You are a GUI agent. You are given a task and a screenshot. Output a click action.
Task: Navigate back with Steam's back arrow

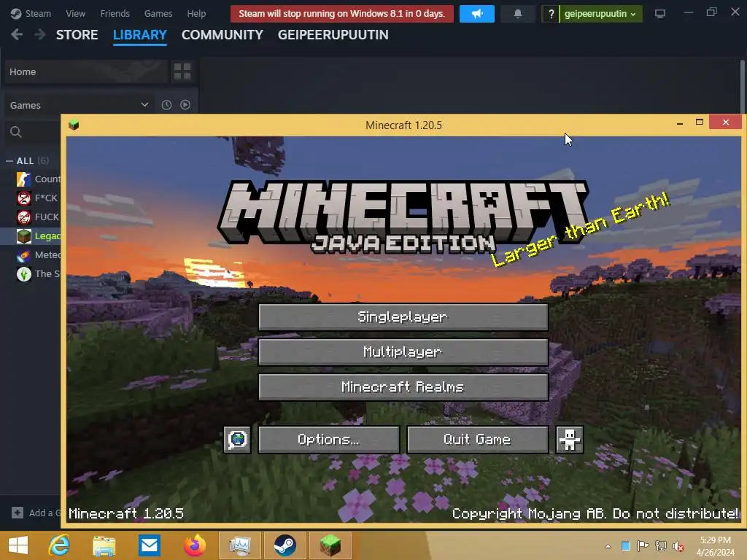tap(17, 34)
